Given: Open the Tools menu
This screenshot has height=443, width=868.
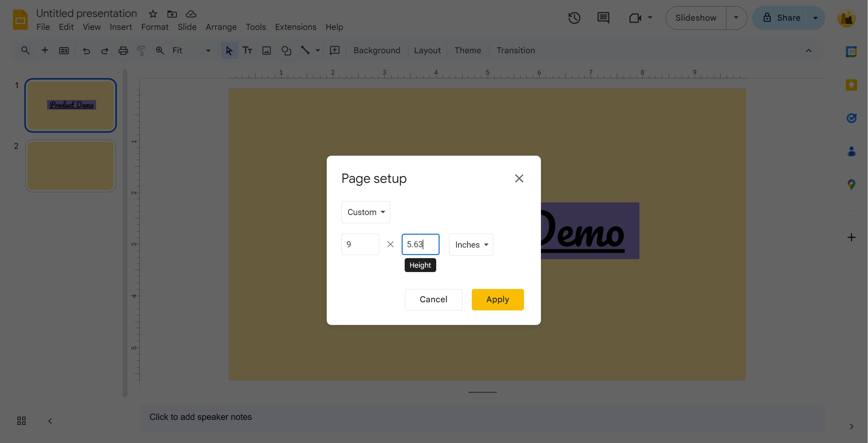Looking at the screenshot, I should (256, 27).
